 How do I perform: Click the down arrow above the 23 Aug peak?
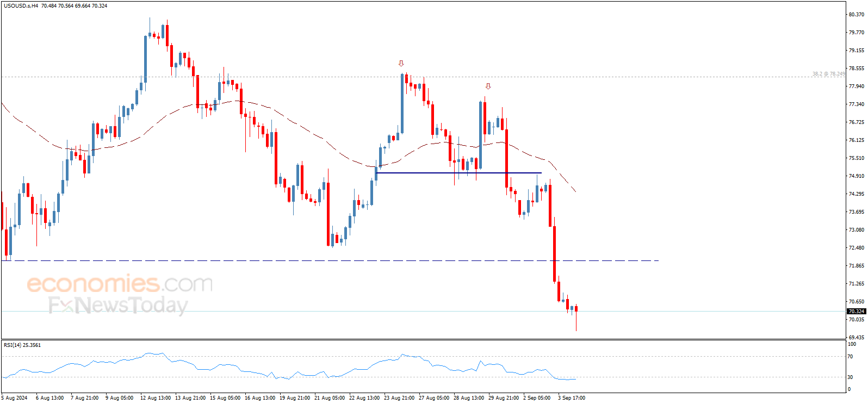click(401, 64)
